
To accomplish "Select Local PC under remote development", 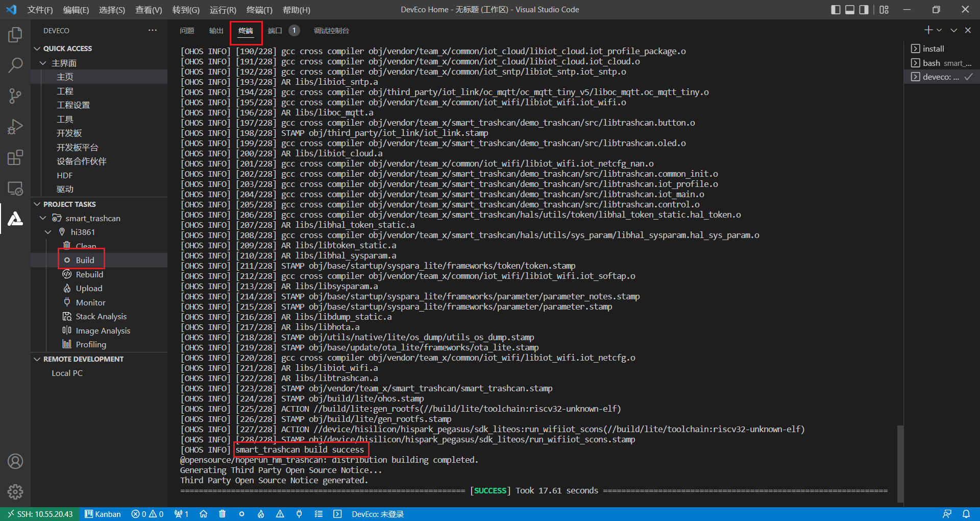I will click(99, 373).
